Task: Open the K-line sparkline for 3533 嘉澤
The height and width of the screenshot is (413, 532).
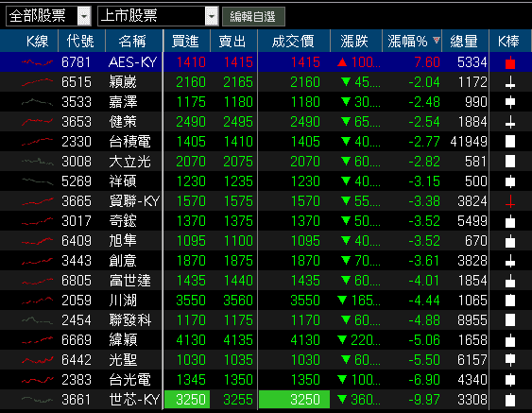Action: [37, 102]
